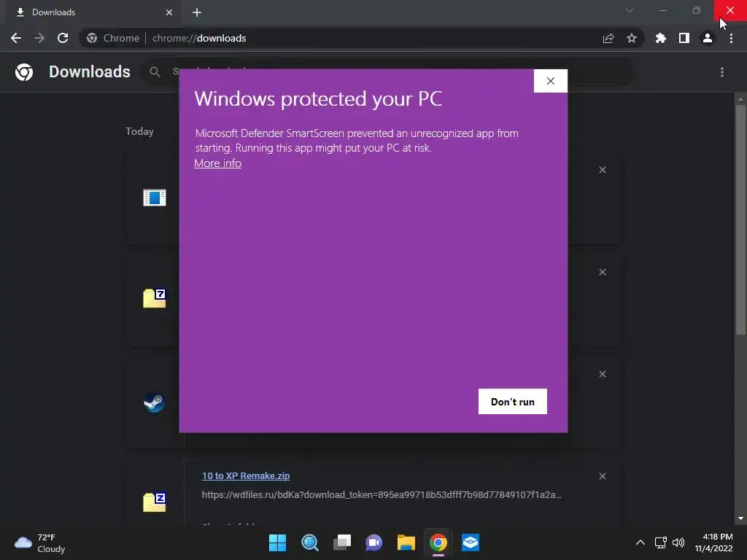Open the blue box app on taskbar
Image resolution: width=747 pixels, height=560 pixels.
[x=471, y=542]
